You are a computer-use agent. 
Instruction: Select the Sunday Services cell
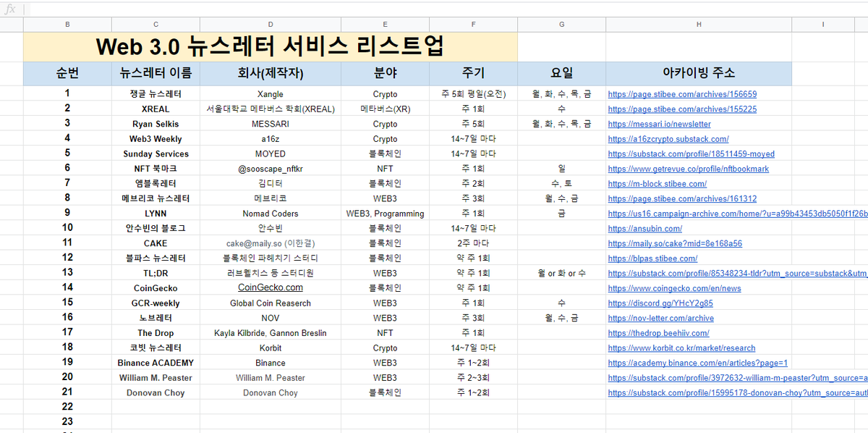pyautogui.click(x=156, y=154)
